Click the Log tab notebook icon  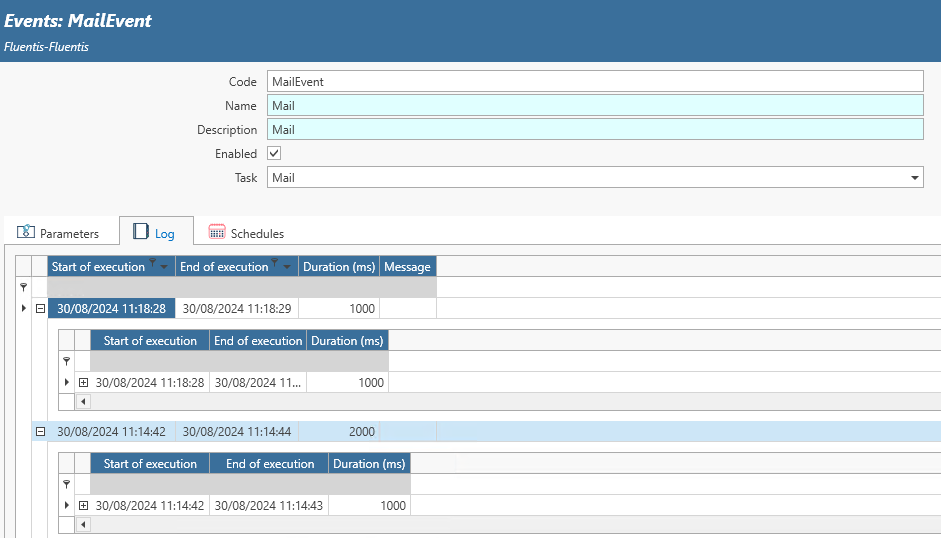[x=141, y=232]
